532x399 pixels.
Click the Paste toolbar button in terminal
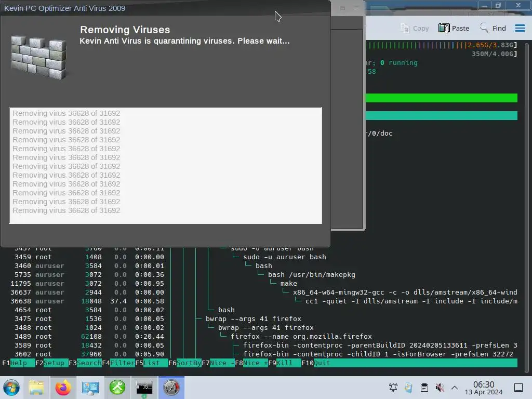[x=454, y=28]
